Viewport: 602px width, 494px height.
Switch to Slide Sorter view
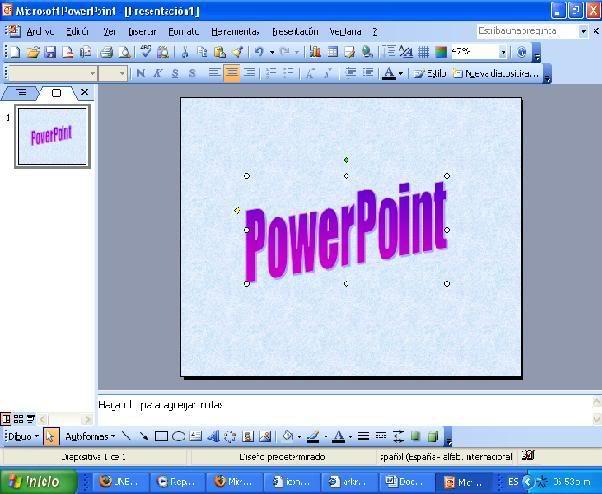(18, 419)
